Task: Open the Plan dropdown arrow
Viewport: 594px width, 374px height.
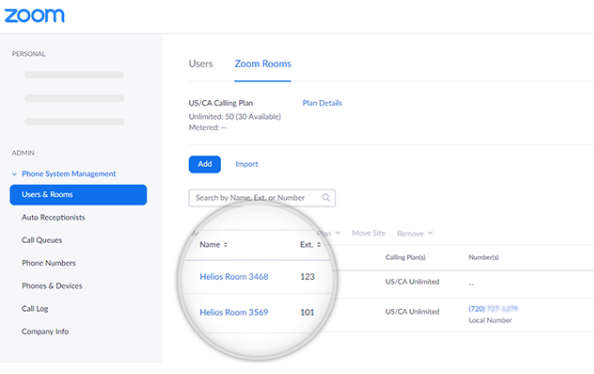Action: click(338, 233)
